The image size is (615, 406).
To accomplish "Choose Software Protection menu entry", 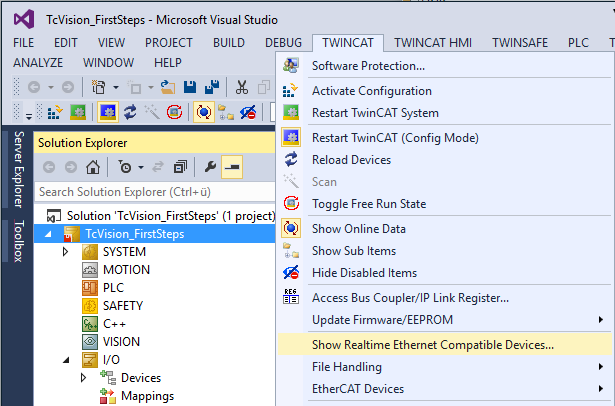I will click(445, 66).
